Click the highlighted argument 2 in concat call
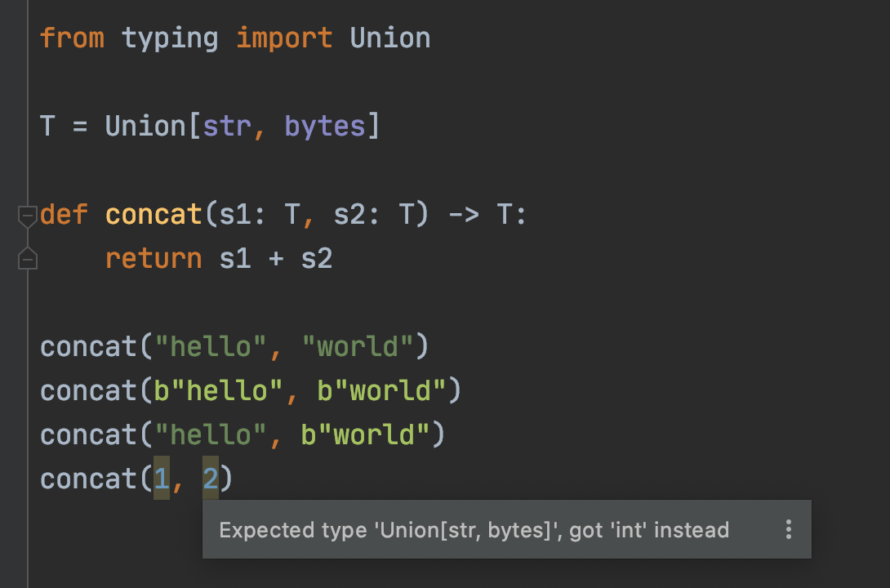 (x=211, y=479)
